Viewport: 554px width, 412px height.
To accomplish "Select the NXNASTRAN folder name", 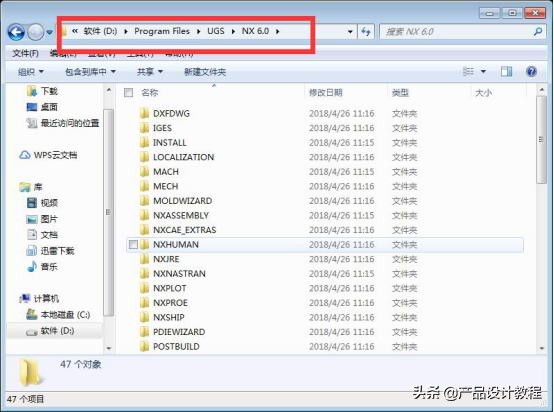I will point(179,274).
